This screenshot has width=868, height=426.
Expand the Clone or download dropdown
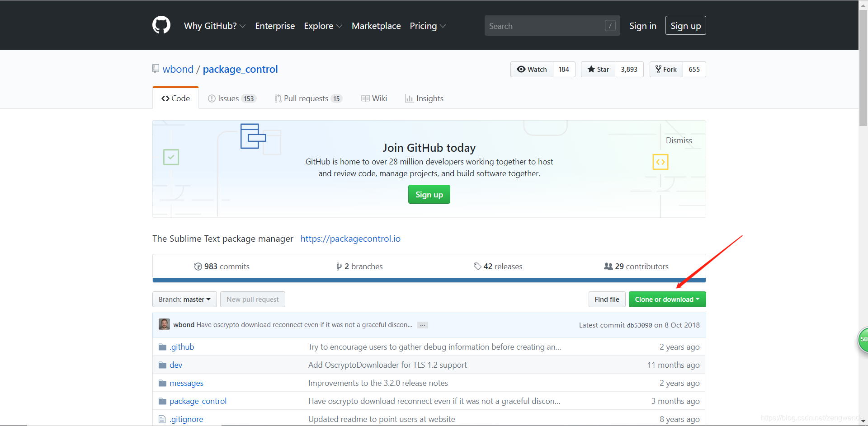click(667, 300)
